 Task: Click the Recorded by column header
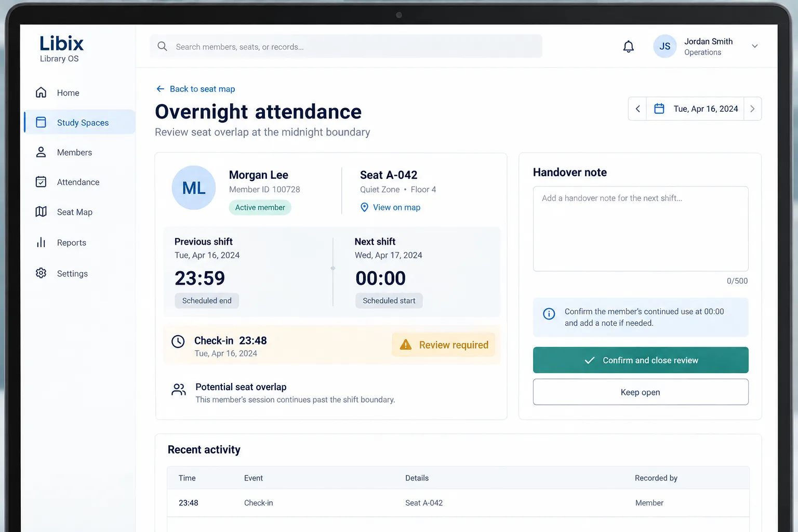point(656,478)
